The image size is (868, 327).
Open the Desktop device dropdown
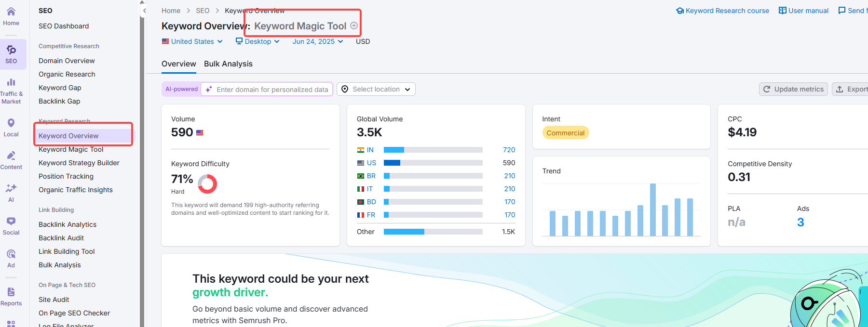258,41
